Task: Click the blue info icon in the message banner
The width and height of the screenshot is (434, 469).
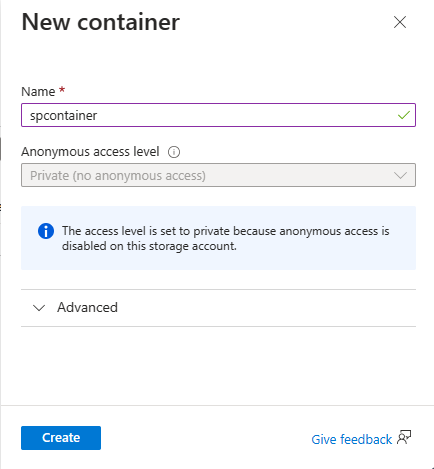Action: pyautogui.click(x=46, y=231)
